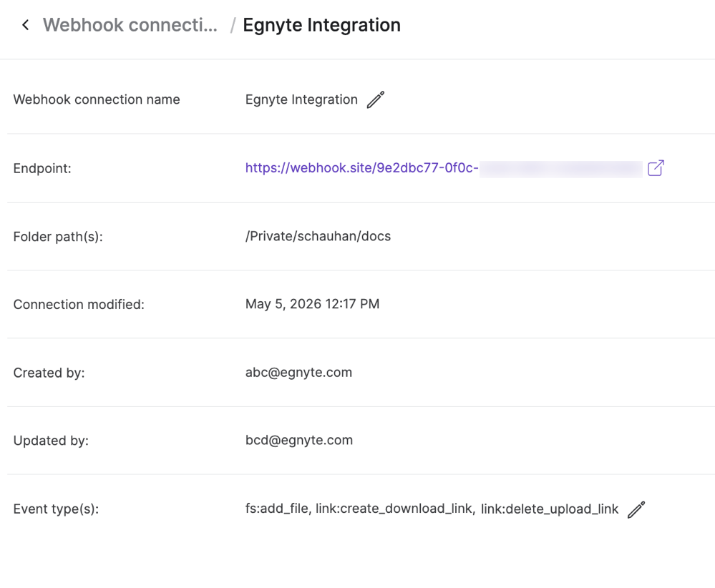Screen dimensions: 715x588
Task: Go back using the left chevron arrow
Action: click(x=26, y=25)
